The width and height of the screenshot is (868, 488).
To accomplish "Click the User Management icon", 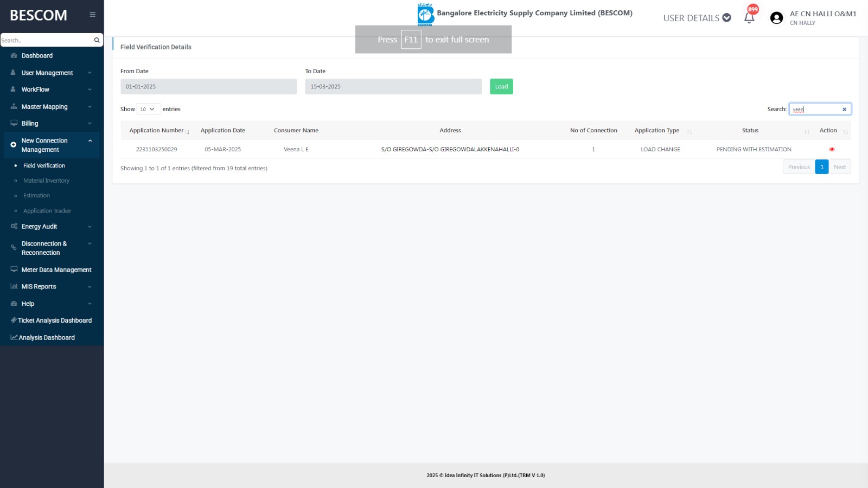I will tap(14, 73).
